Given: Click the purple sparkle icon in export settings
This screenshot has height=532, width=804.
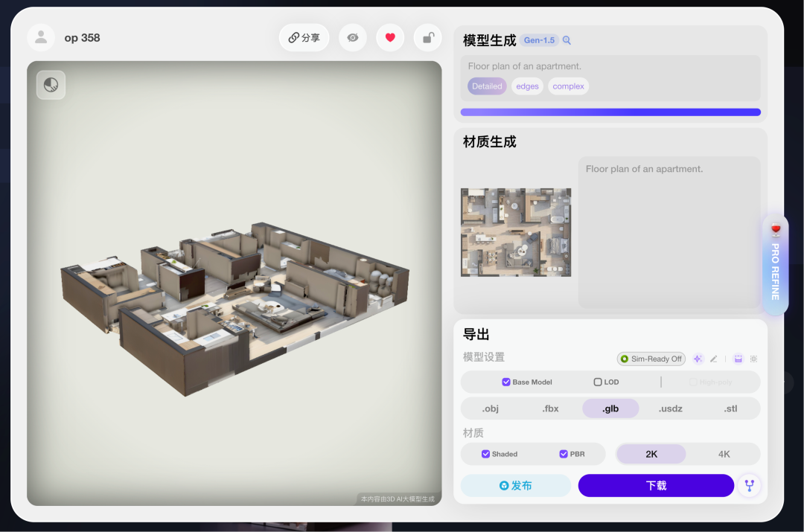Looking at the screenshot, I should pos(698,359).
